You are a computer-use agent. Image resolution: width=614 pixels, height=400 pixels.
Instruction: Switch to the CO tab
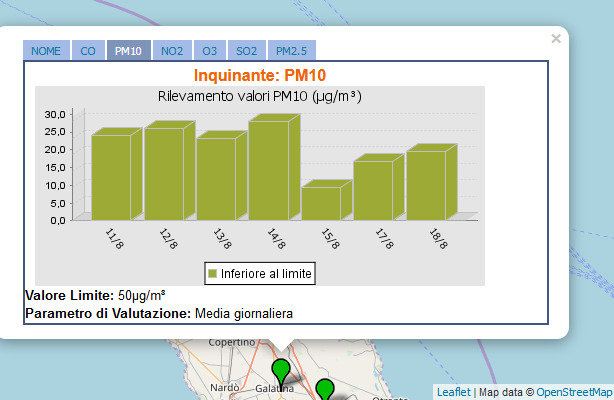(x=88, y=51)
